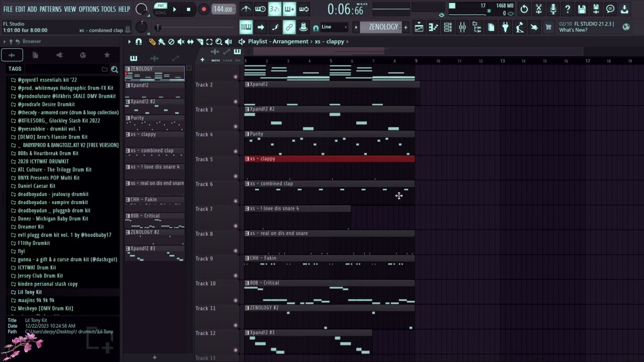Screen dimensions: 644x362
Task: Adjust the main volume knob
Action: [141, 9]
